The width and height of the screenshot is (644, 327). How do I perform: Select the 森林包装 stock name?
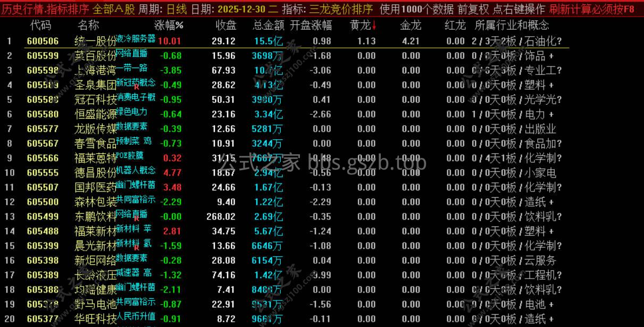96,202
